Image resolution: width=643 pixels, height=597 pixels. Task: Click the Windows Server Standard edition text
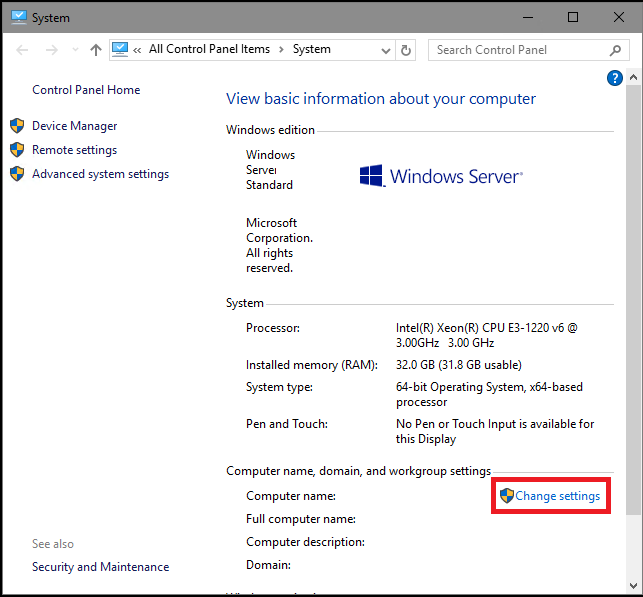[x=270, y=170]
